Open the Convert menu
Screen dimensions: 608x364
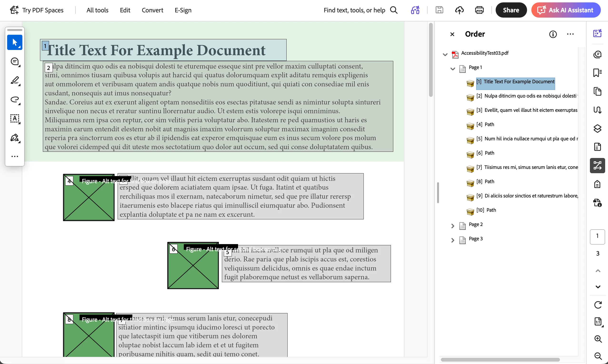(x=152, y=10)
